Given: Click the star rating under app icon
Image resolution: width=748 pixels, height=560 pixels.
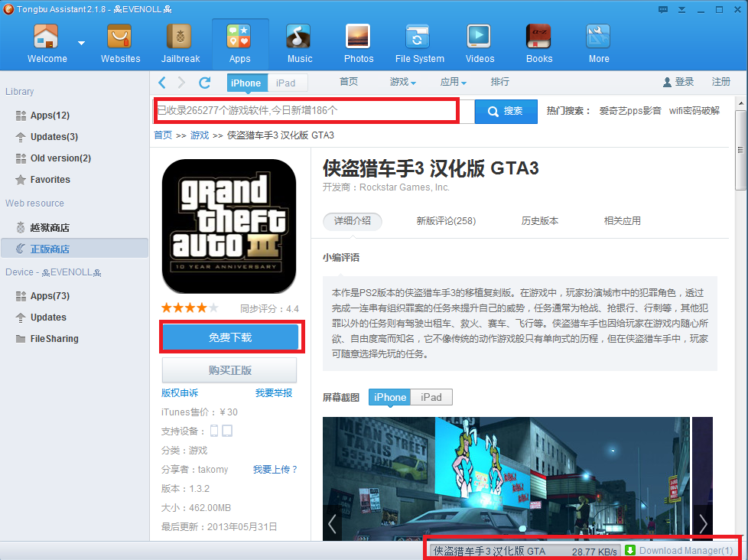Looking at the screenshot, I should [x=190, y=308].
